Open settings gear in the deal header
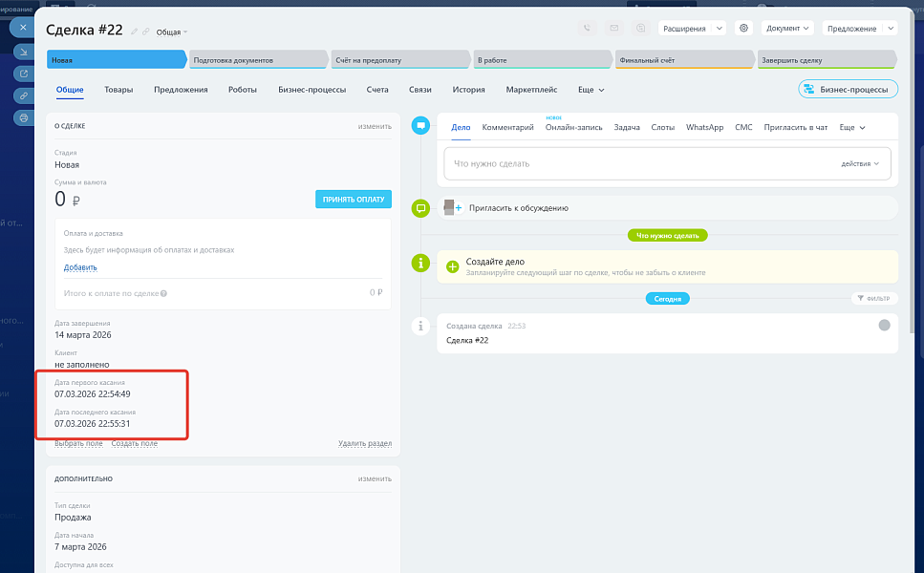Screen dimensions: 924x573 point(744,29)
